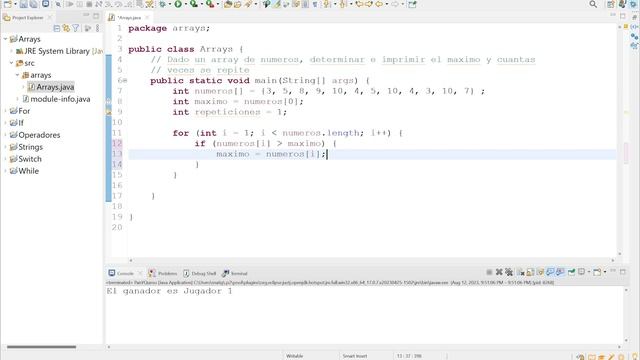This screenshot has height=360, width=640.
Task: Click Remove All Terminated Launches icon
Action: [509, 272]
